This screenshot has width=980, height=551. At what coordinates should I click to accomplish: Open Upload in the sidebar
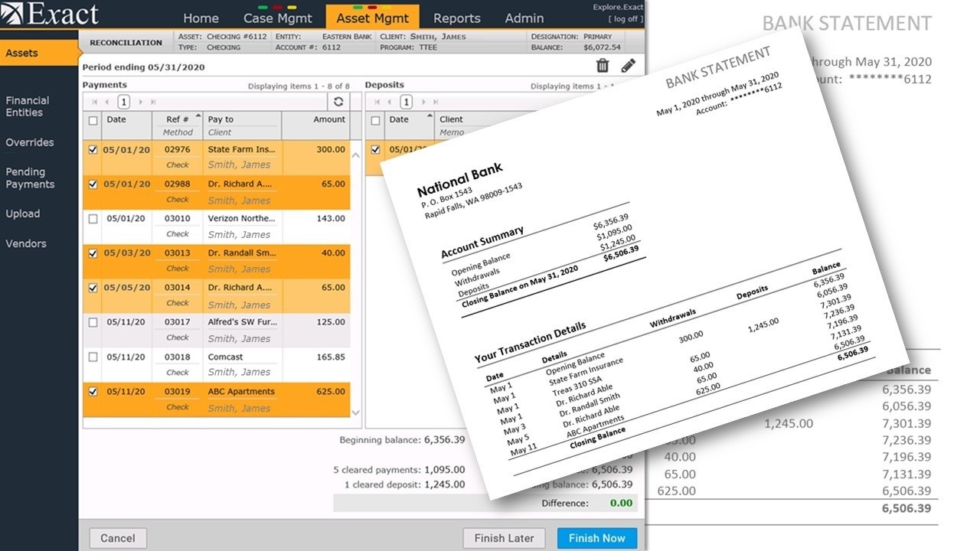pos(23,214)
